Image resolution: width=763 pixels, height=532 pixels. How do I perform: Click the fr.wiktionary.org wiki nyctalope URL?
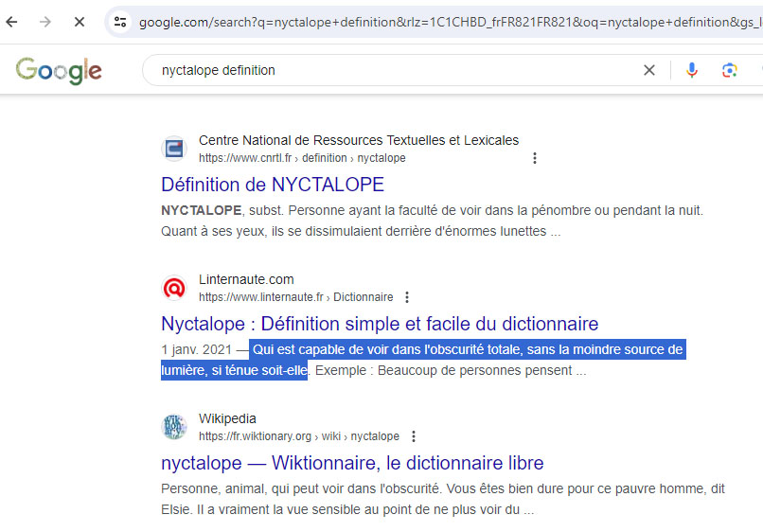(299, 436)
